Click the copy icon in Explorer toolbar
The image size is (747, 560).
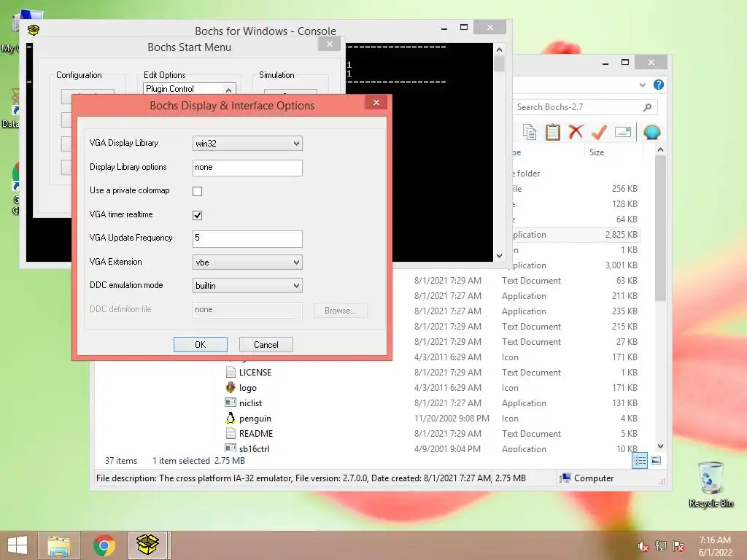click(x=530, y=132)
